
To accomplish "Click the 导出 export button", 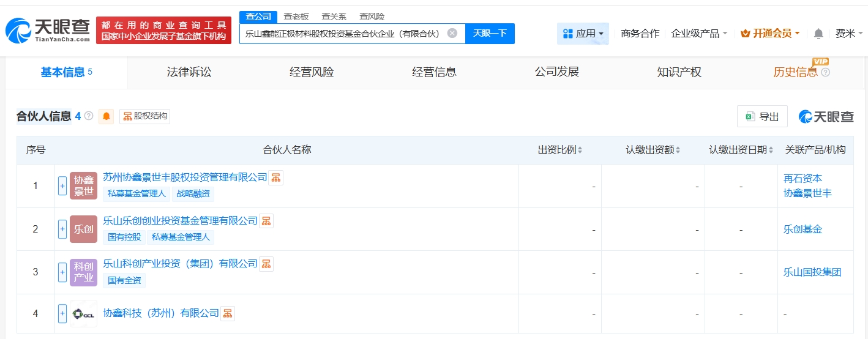I will coord(762,116).
